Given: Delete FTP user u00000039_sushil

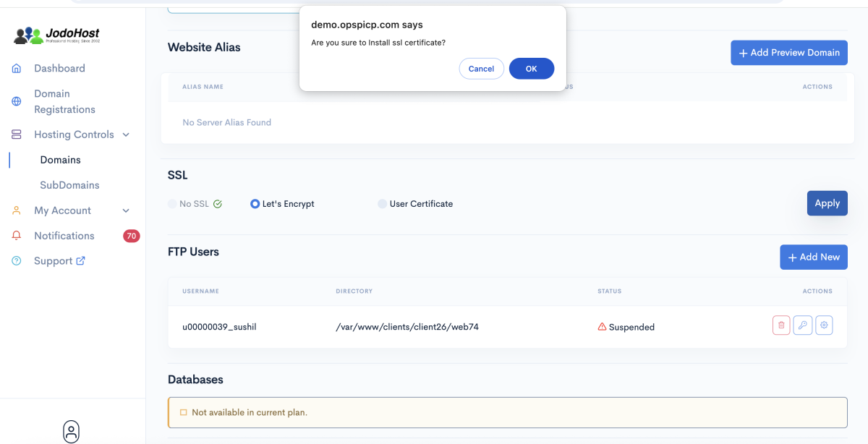Looking at the screenshot, I should 781,325.
